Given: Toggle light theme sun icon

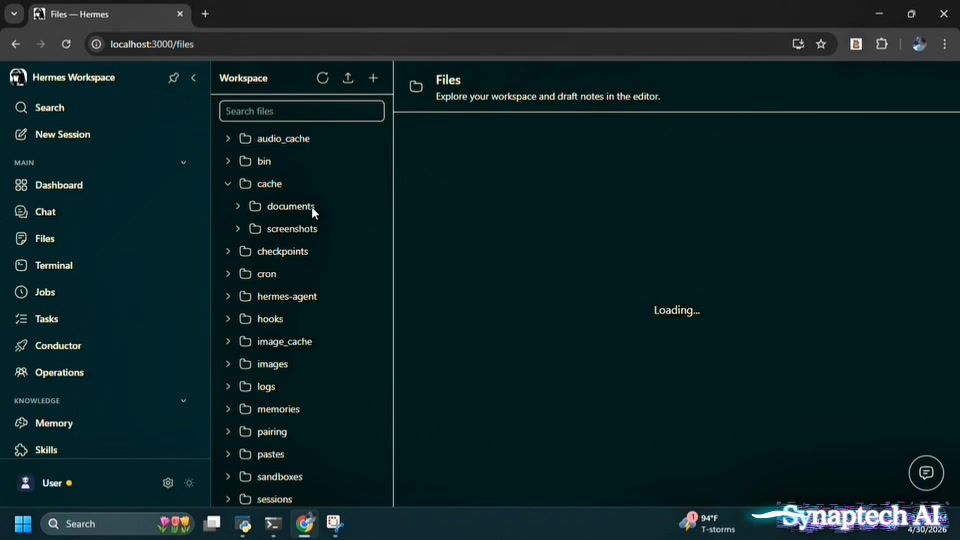Looking at the screenshot, I should (189, 483).
